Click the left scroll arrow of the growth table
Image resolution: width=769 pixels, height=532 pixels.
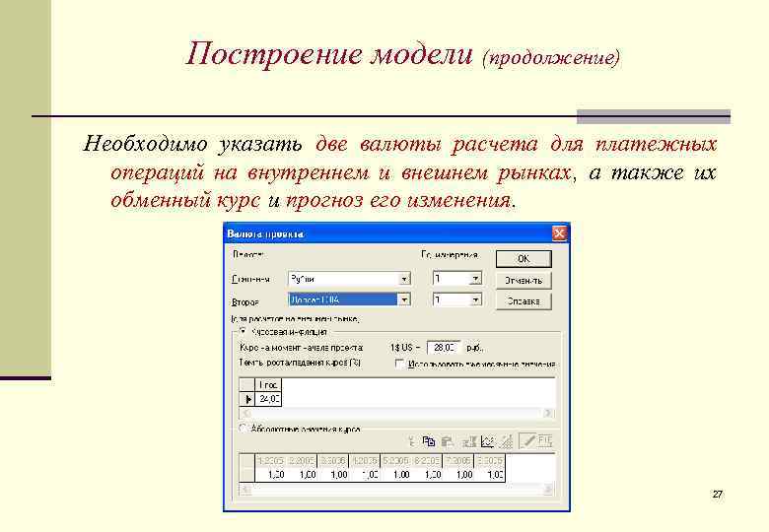click(245, 413)
